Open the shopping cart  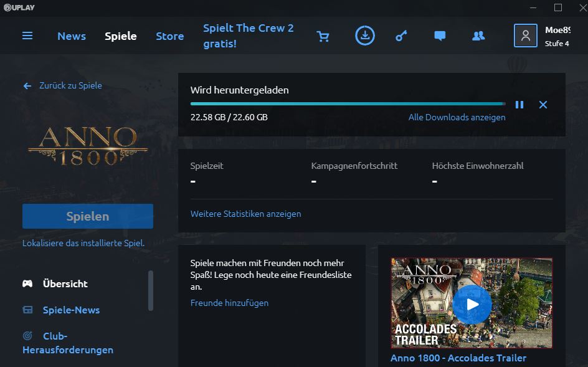323,36
